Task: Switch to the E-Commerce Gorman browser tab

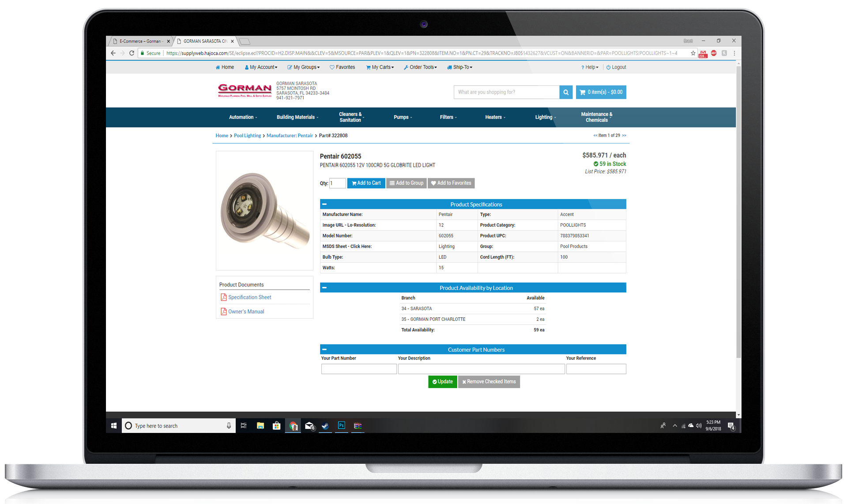Action: coord(140,41)
